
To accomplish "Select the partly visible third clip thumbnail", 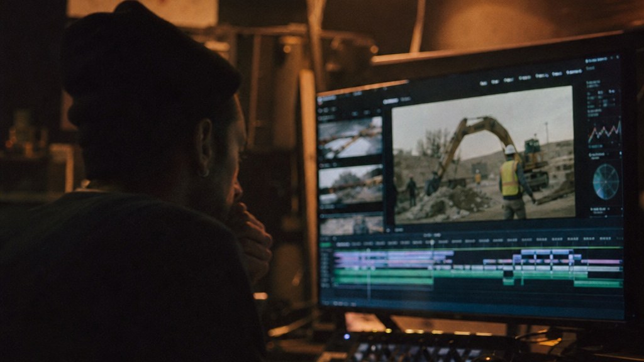I will pyautogui.click(x=352, y=224).
